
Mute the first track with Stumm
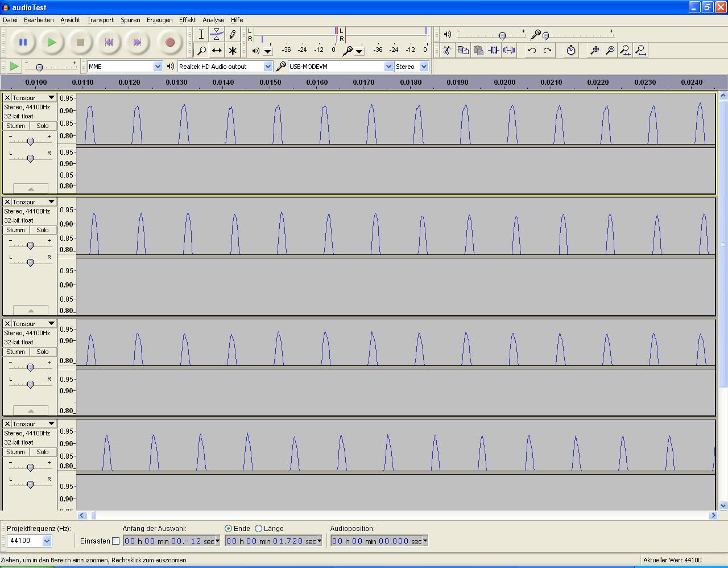(16, 126)
